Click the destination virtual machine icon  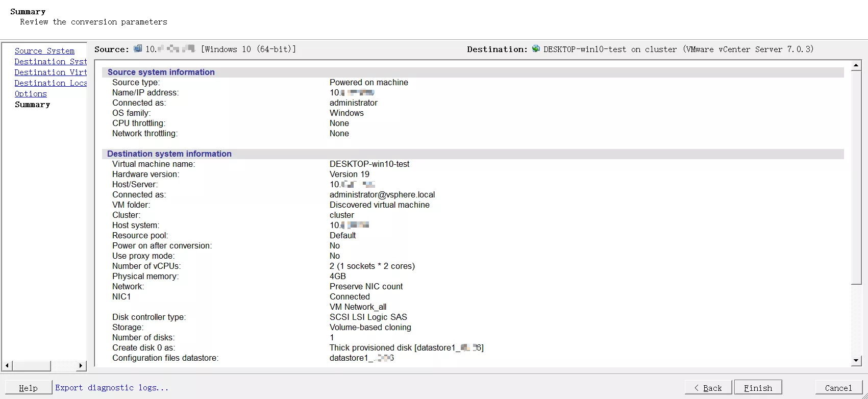536,49
